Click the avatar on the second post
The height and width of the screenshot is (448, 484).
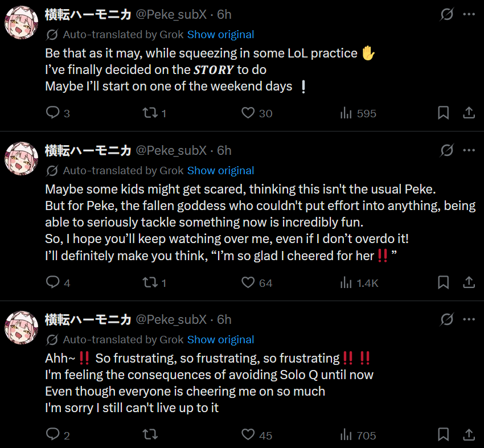[x=22, y=158]
